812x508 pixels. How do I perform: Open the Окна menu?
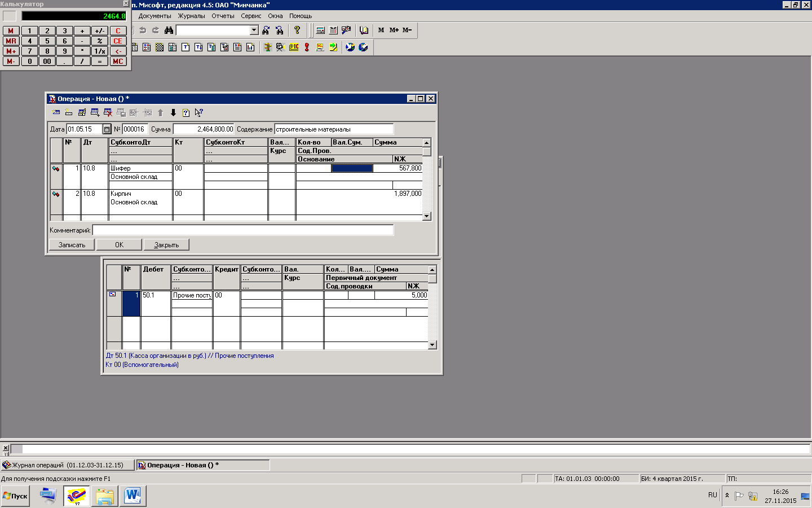pos(276,16)
